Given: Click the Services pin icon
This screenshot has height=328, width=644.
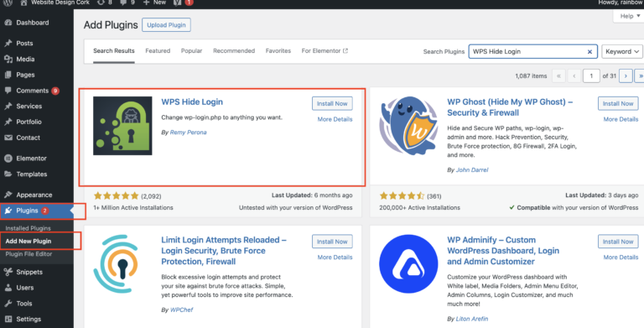Looking at the screenshot, I should click(8, 106).
